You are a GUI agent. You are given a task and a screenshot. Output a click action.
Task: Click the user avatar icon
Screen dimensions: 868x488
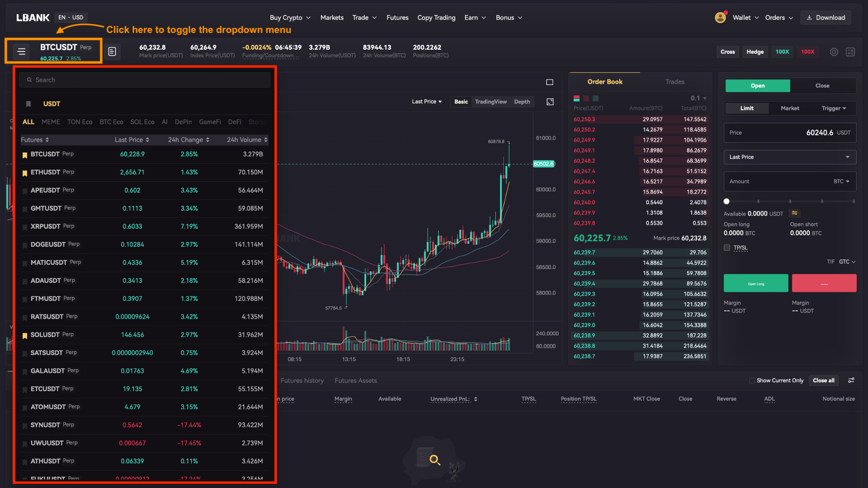pos(720,18)
